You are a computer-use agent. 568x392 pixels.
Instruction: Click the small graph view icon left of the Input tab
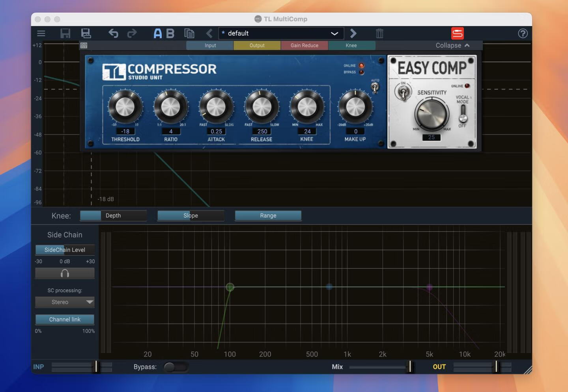(x=84, y=45)
